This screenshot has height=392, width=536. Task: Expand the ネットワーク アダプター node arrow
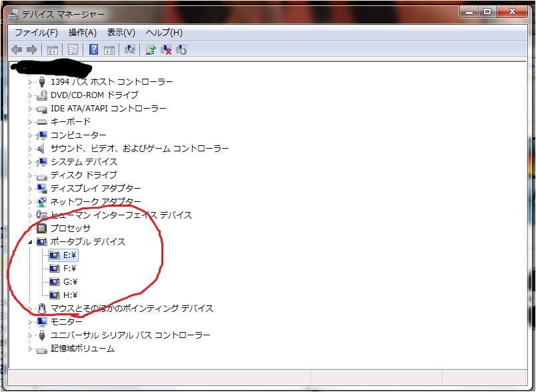pyautogui.click(x=30, y=202)
